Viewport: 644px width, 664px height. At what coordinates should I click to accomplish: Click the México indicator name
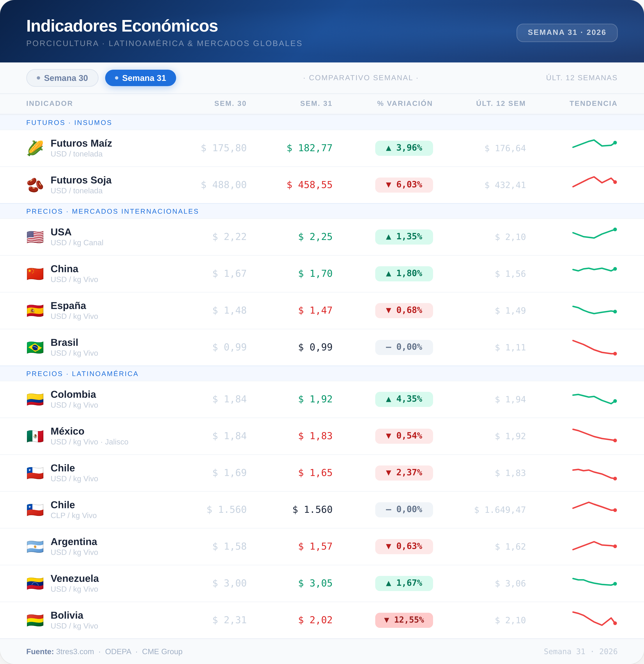click(67, 431)
